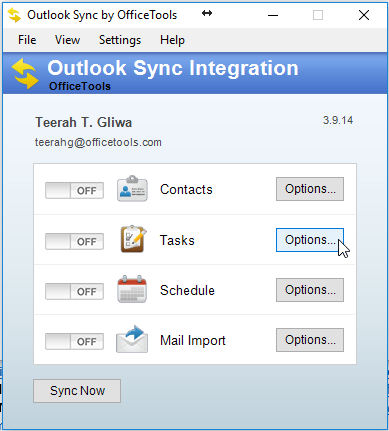Toggle Tasks sync switch on
The width and height of the screenshot is (389, 431).
pyautogui.click(x=74, y=241)
